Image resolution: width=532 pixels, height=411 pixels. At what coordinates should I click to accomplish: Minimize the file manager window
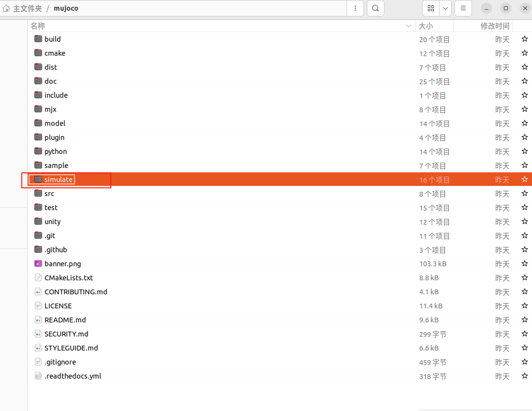(x=486, y=9)
